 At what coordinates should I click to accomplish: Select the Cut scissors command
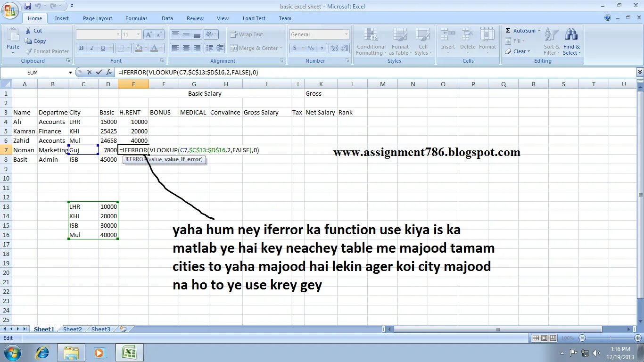pos(33,31)
